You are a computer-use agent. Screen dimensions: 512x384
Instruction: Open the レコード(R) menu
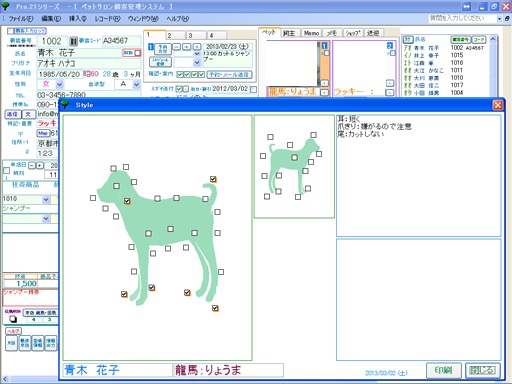(x=107, y=19)
